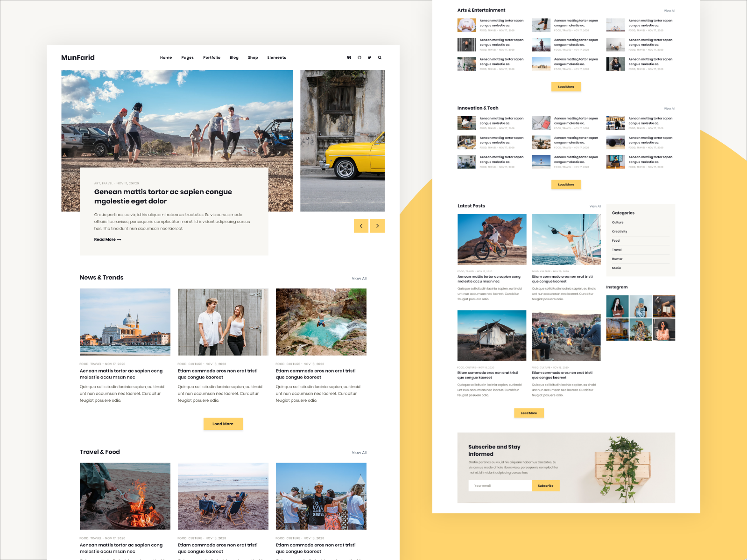Open the Twitter icon in header
Image resolution: width=747 pixels, height=560 pixels.
(x=369, y=58)
